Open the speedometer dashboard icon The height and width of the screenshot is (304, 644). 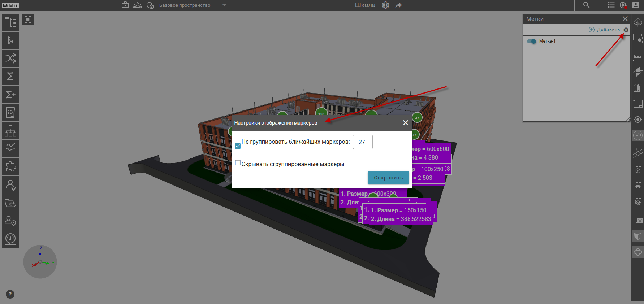pos(10,239)
